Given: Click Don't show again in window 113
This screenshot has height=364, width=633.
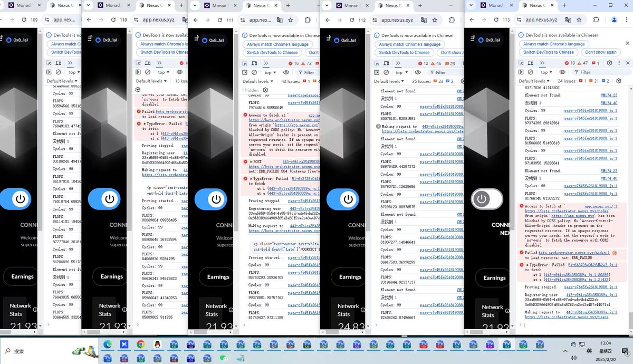Looking at the screenshot, I should tap(600, 52).
